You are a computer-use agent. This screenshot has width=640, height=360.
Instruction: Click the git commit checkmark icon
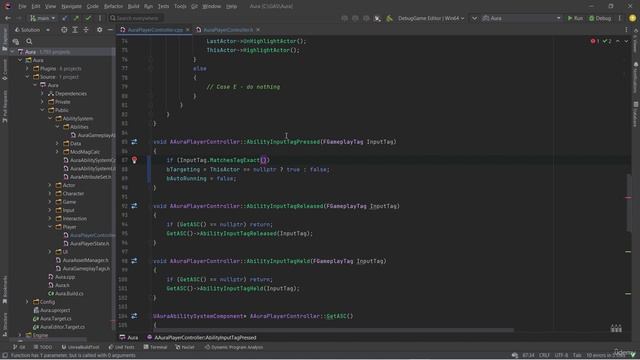click(88, 18)
